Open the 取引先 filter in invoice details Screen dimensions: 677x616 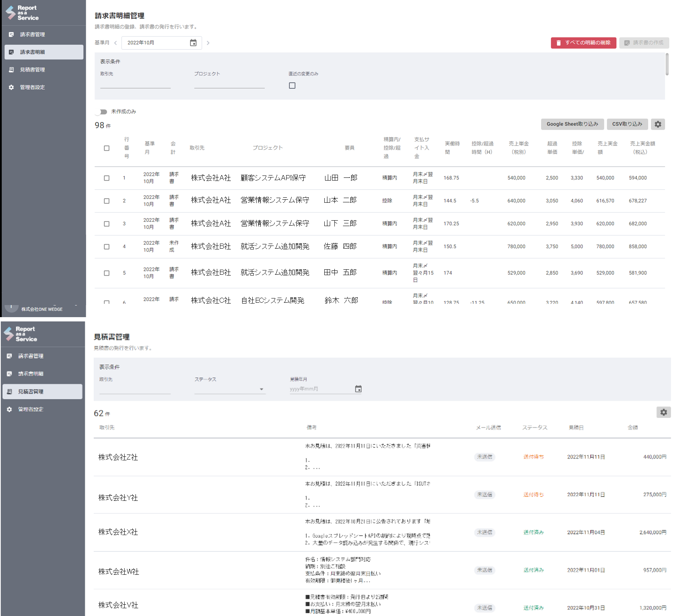(135, 83)
